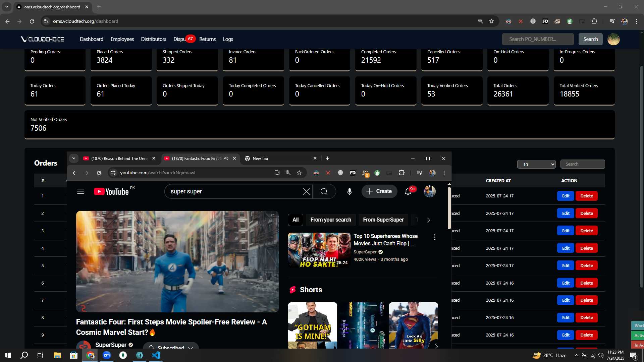This screenshot has height=362, width=644.
Task: Select the All filter chip
Action: (296, 220)
